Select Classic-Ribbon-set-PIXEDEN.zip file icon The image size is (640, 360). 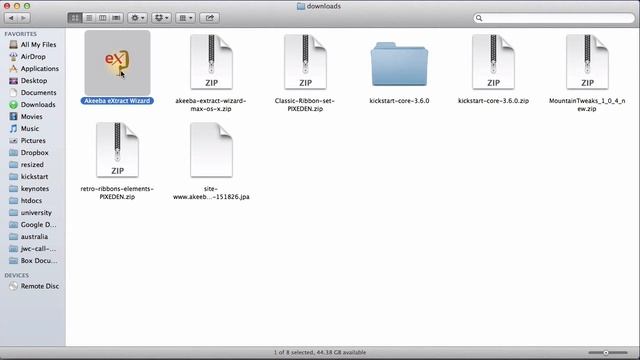(305, 62)
